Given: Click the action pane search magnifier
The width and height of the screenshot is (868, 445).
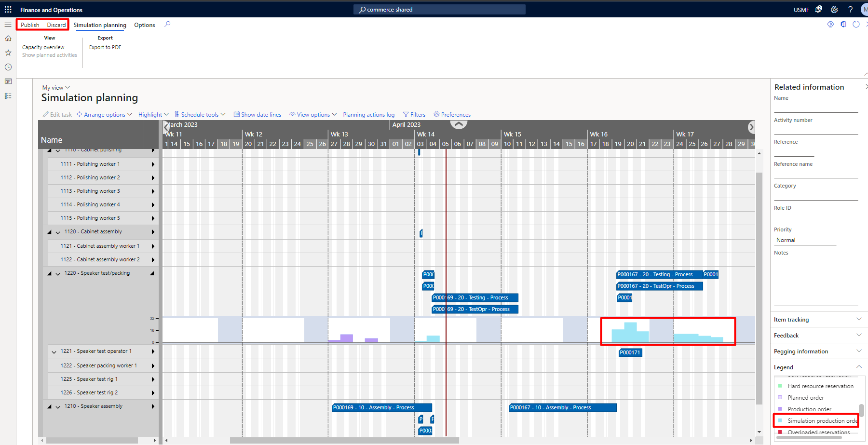Looking at the screenshot, I should 167,24.
